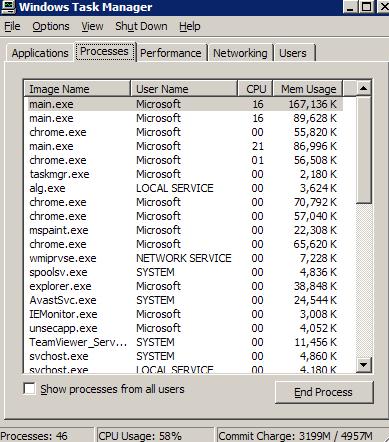Screen dimensions: 389x442
Task: Select the taskmgr.exe process row
Action: [x=183, y=174]
